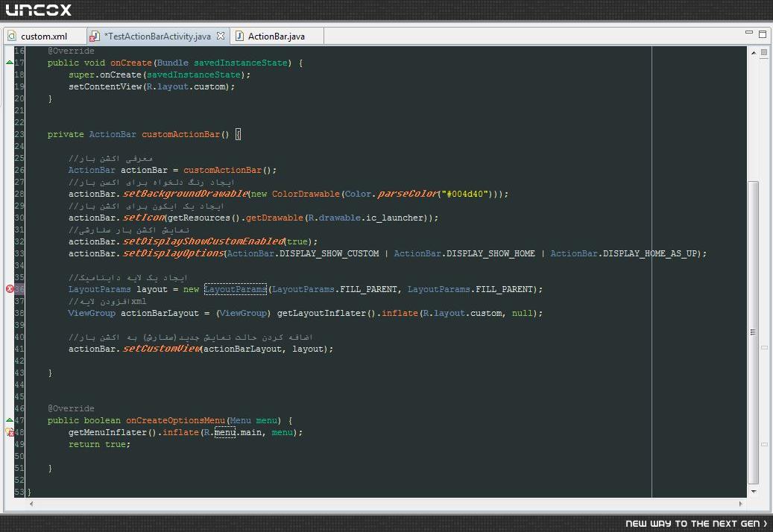Click the setIcon method call

[144, 218]
